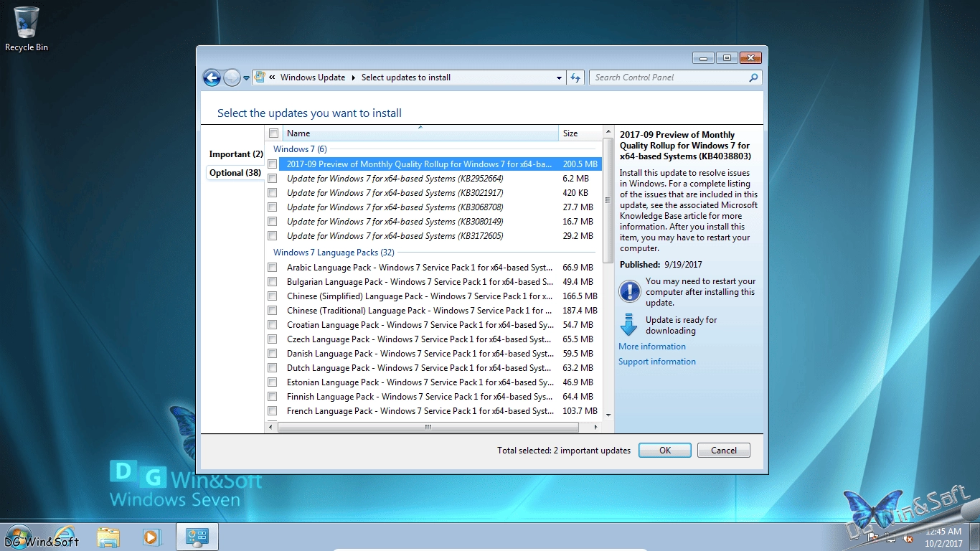The width and height of the screenshot is (980, 551).
Task: Click the search magnifier icon
Action: click(753, 77)
